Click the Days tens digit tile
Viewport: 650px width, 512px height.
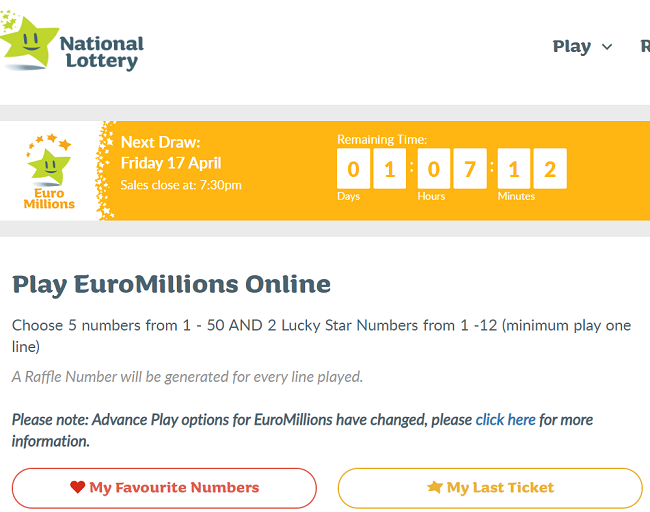pyautogui.click(x=353, y=169)
